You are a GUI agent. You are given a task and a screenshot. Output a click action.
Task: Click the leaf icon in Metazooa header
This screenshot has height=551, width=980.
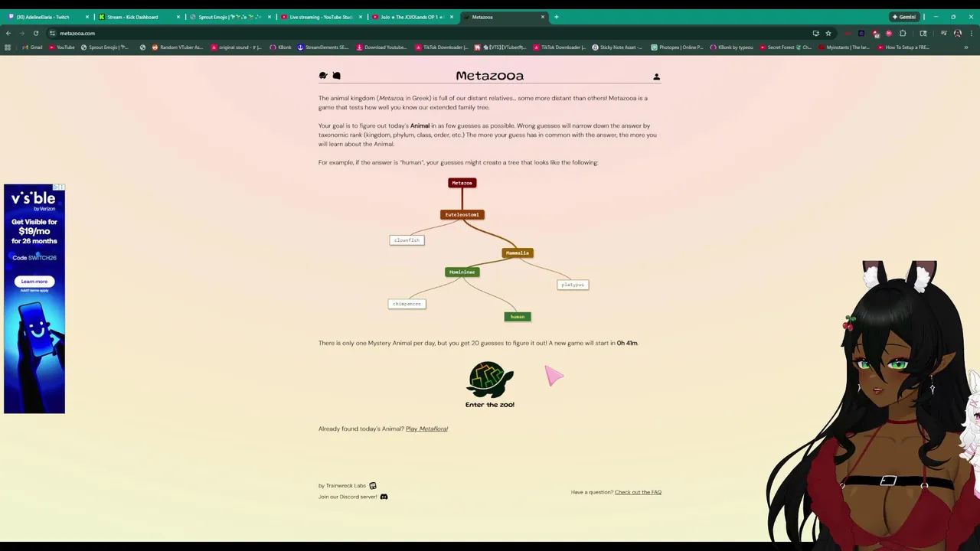(x=336, y=76)
